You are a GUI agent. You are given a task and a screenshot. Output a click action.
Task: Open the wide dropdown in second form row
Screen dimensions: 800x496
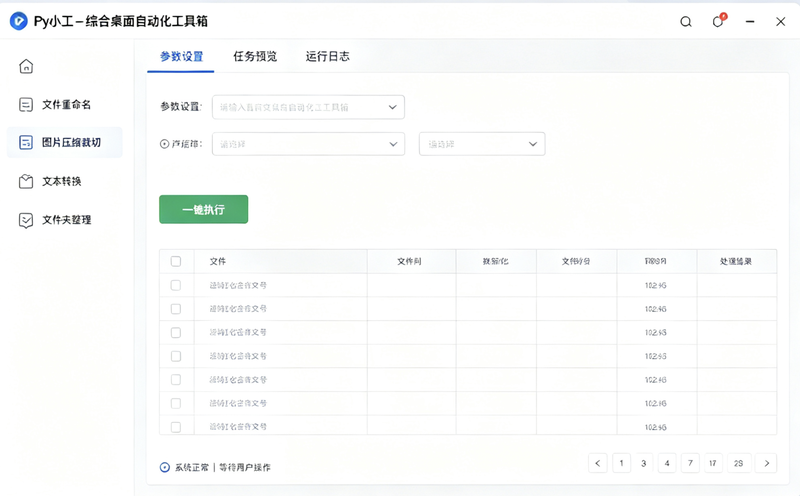point(308,144)
